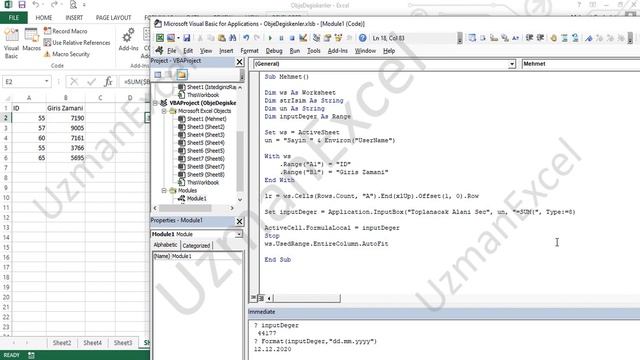Toggle bookmark with the blue flag icon
Image resolution: width=640 pixels, height=360 pixels.
pyautogui.click(x=589, y=38)
